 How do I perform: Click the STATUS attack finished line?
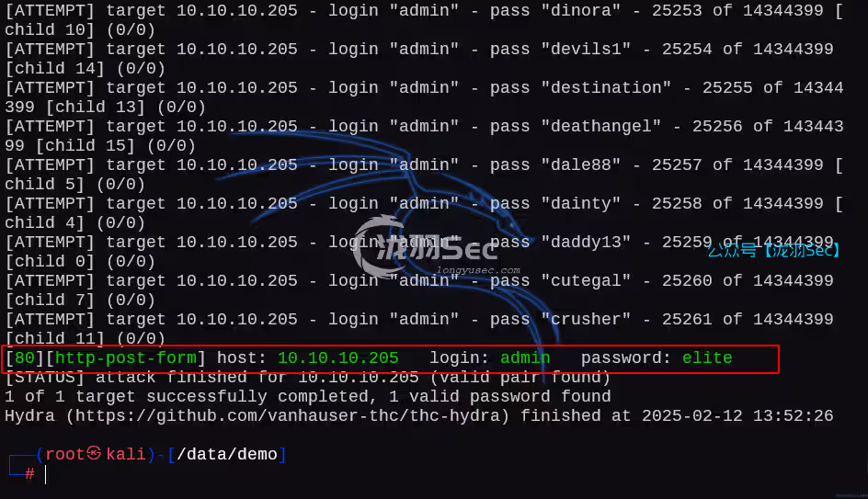tap(307, 378)
